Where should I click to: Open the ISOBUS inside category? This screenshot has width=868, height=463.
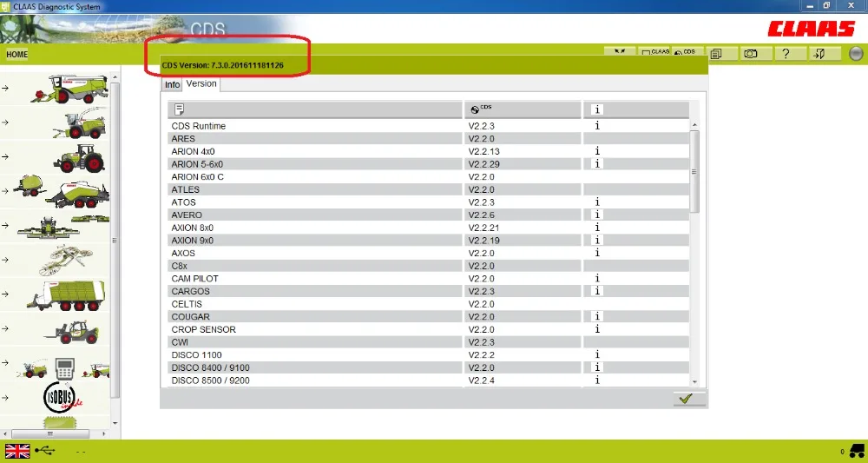click(62, 398)
